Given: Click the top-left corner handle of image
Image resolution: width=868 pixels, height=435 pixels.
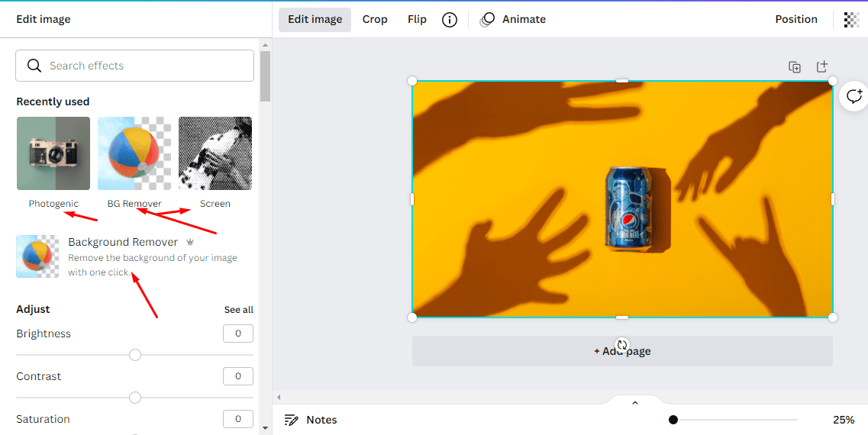Looking at the screenshot, I should pos(411,81).
